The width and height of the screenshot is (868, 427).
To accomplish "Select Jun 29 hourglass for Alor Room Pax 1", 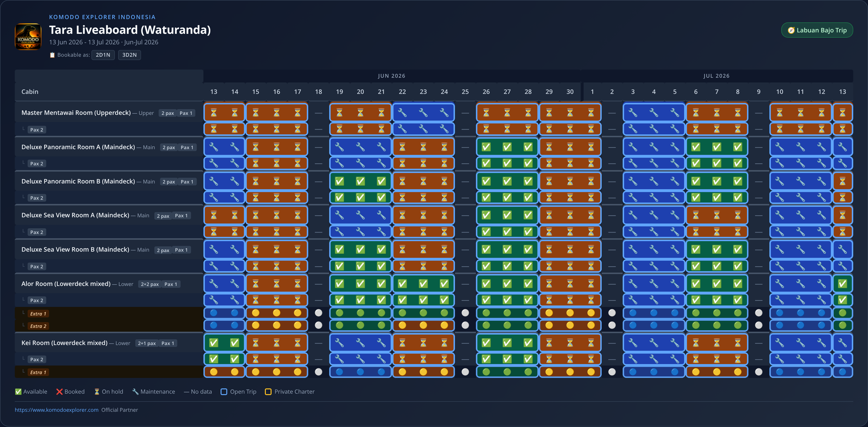I will 549,284.
